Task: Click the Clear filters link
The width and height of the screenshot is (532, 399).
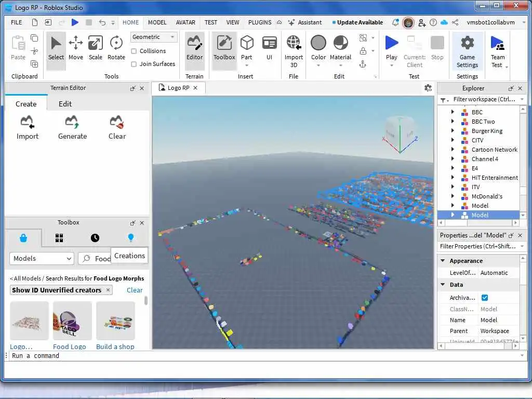Action: [135, 290]
